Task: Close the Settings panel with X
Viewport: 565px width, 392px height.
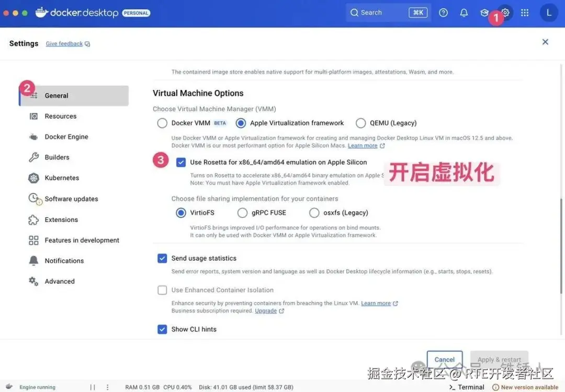Action: 545,42
